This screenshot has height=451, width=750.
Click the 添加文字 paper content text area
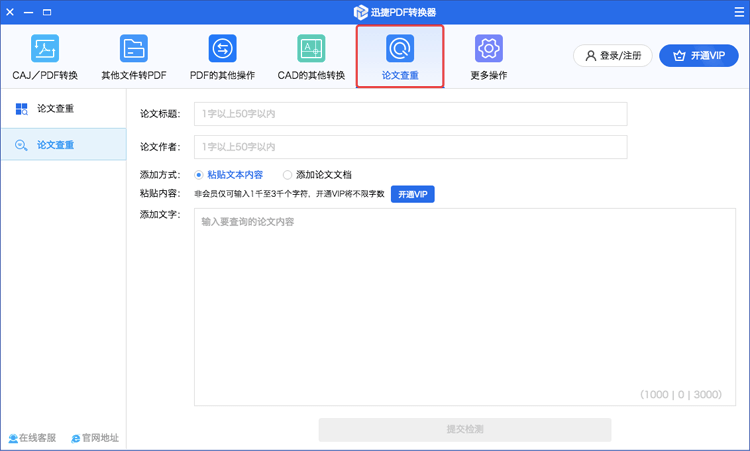(x=464, y=307)
